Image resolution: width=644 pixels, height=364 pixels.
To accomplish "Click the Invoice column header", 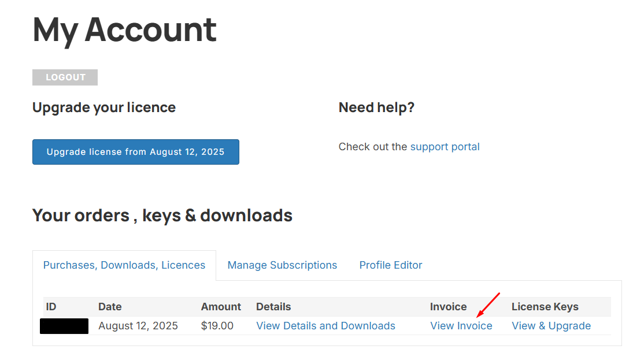I will pos(448,306).
